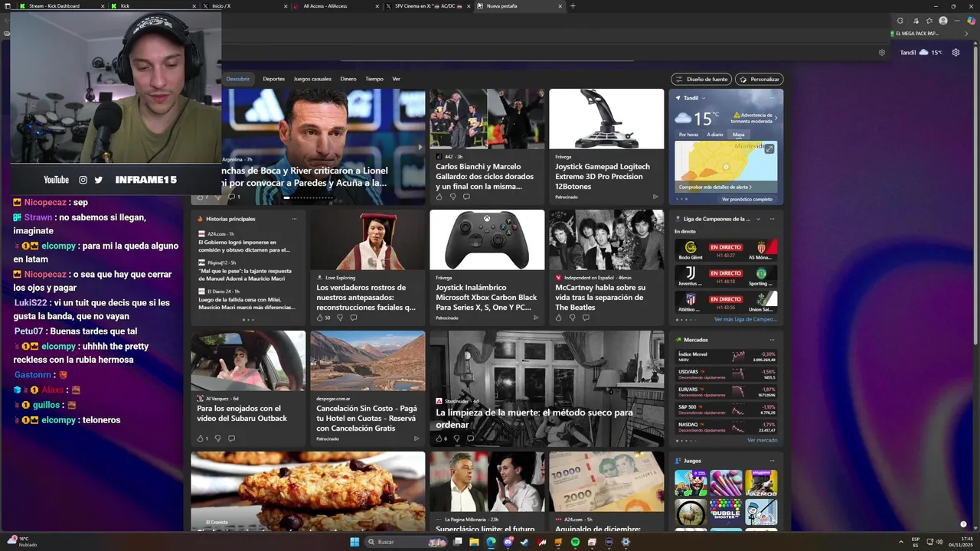Switch to the Deportes tab

[274, 79]
